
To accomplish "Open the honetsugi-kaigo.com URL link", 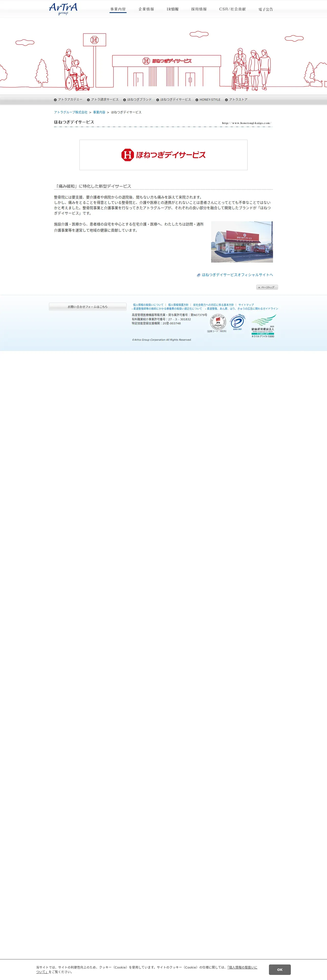I will pos(247,123).
